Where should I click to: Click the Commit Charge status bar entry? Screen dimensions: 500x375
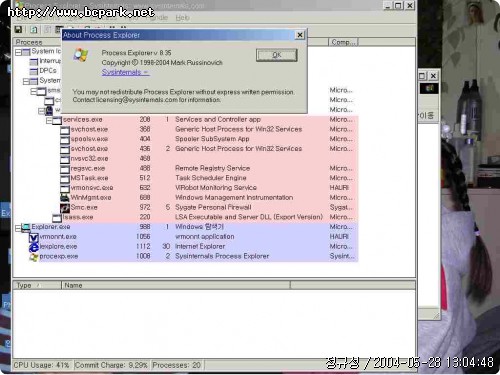point(111,365)
